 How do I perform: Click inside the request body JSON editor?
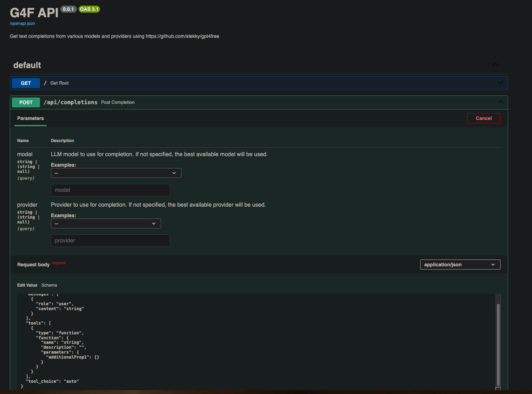click(246, 340)
